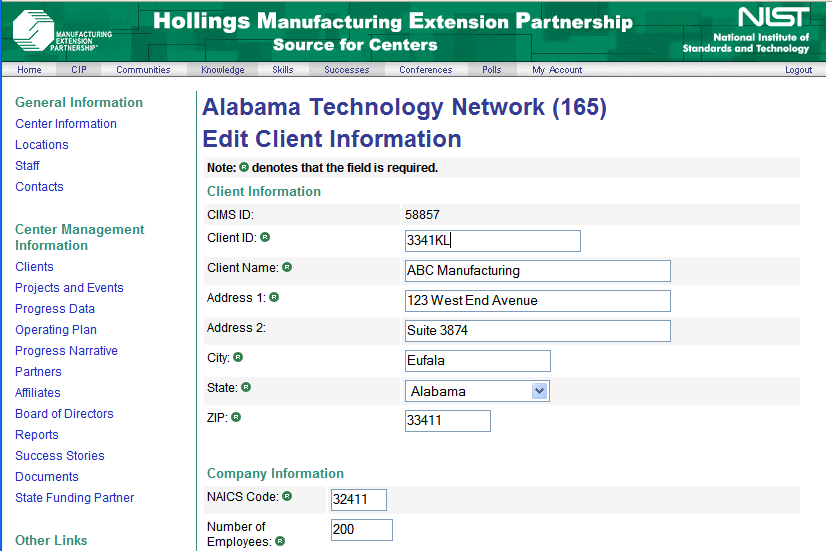The width and height of the screenshot is (832, 551).
Task: Click the NIST logo in header
Action: 746,30
